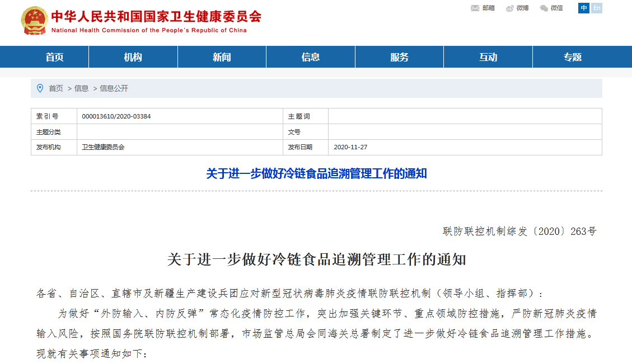Open the 信息 navigation menu
Viewport: 632px width, 364px height.
(310, 57)
